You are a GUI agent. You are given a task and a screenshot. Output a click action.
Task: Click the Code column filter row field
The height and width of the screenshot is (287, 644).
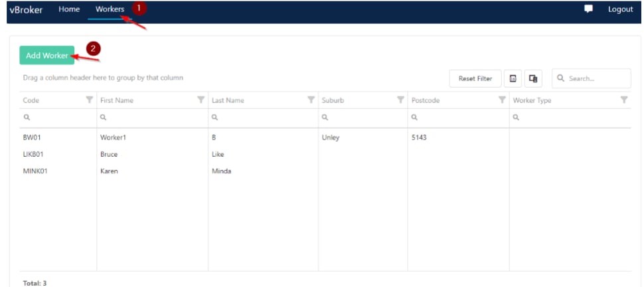[x=58, y=118]
